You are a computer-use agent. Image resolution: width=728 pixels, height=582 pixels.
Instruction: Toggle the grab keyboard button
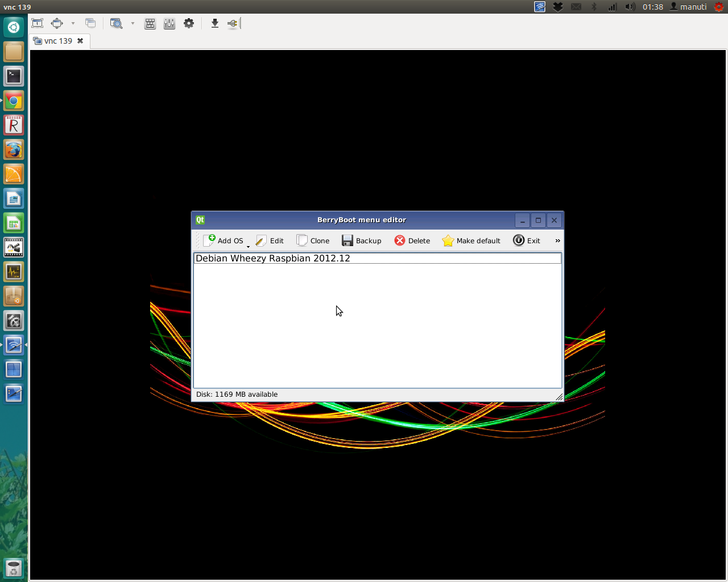[x=150, y=23]
